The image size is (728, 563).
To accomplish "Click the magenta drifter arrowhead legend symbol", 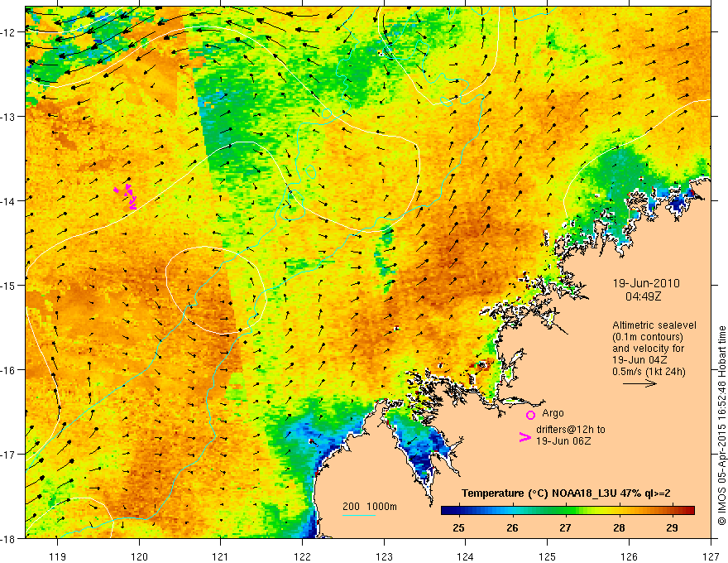I will coord(525,437).
